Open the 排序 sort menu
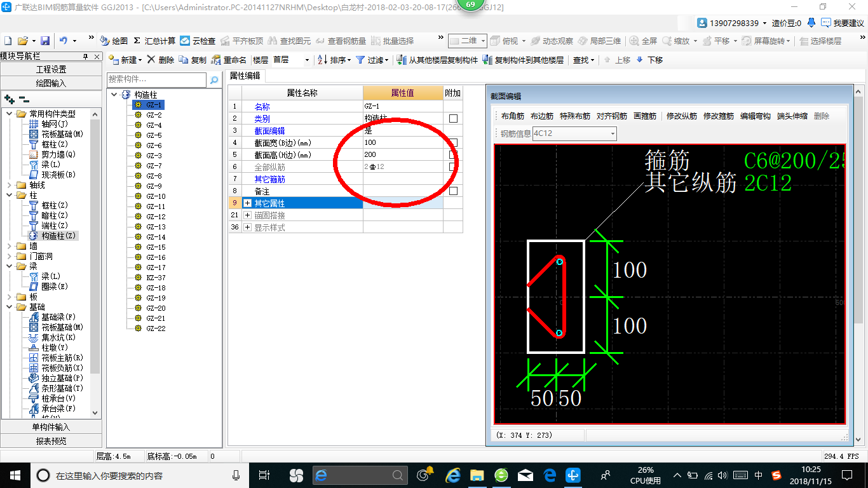 pyautogui.click(x=334, y=60)
